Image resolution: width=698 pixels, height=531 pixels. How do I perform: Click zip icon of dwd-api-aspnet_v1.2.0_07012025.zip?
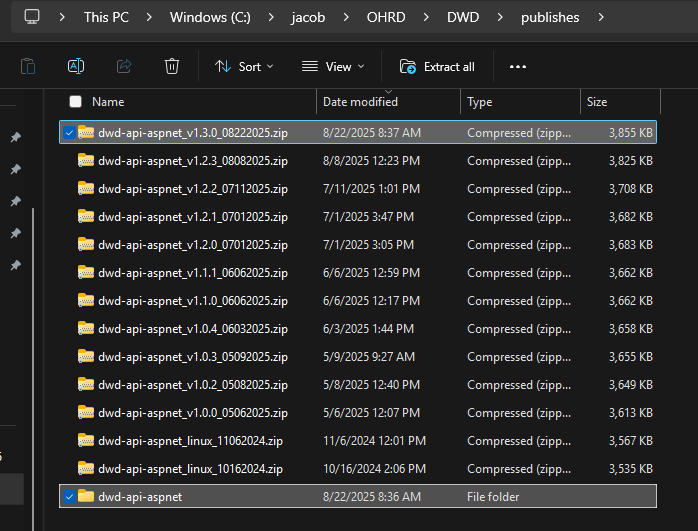point(86,244)
